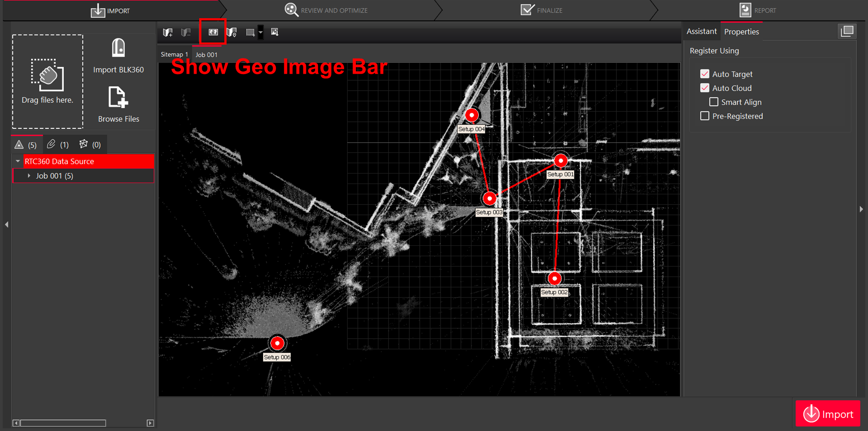Open the selection tool dropdown arrow
Viewport: 868px width, 431px height.
(260, 32)
